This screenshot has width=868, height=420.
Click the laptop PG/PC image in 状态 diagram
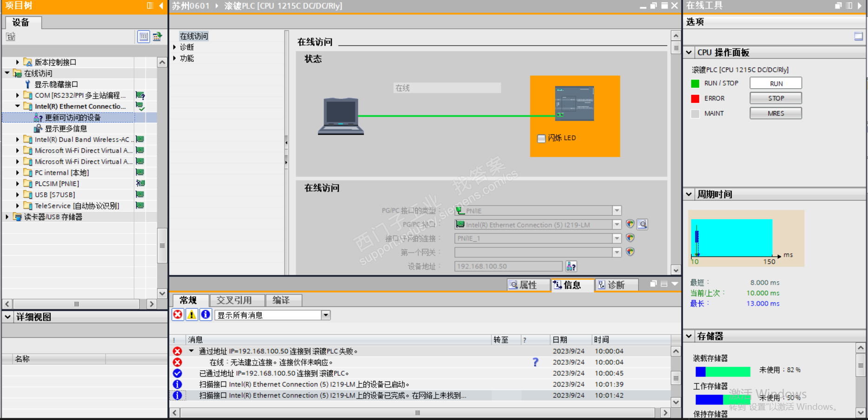coord(341,116)
